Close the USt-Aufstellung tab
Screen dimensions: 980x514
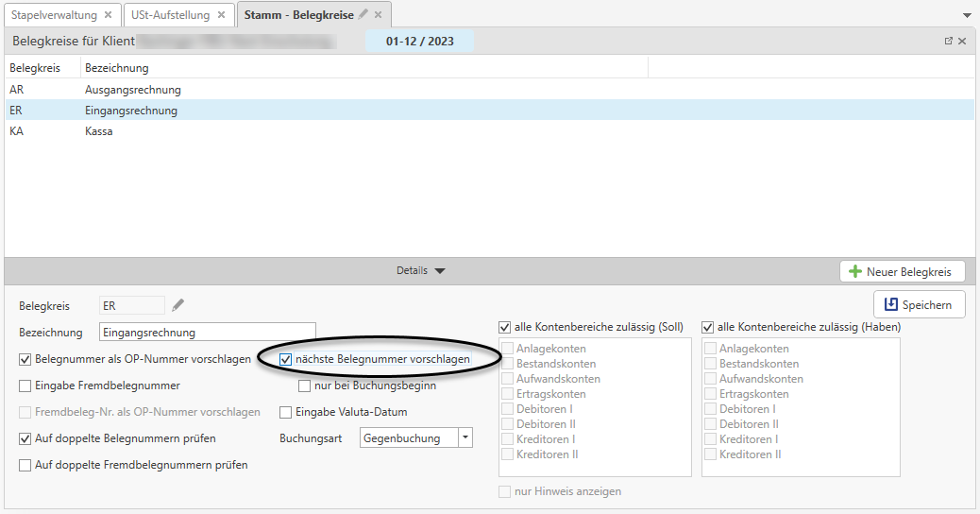(221, 15)
